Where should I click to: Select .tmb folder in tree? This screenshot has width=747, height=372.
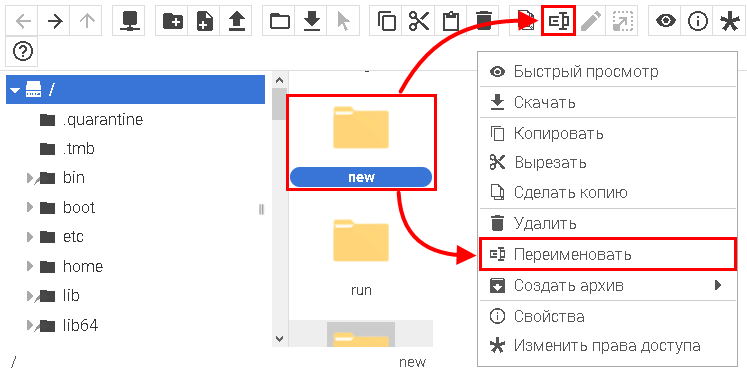[x=135, y=149]
